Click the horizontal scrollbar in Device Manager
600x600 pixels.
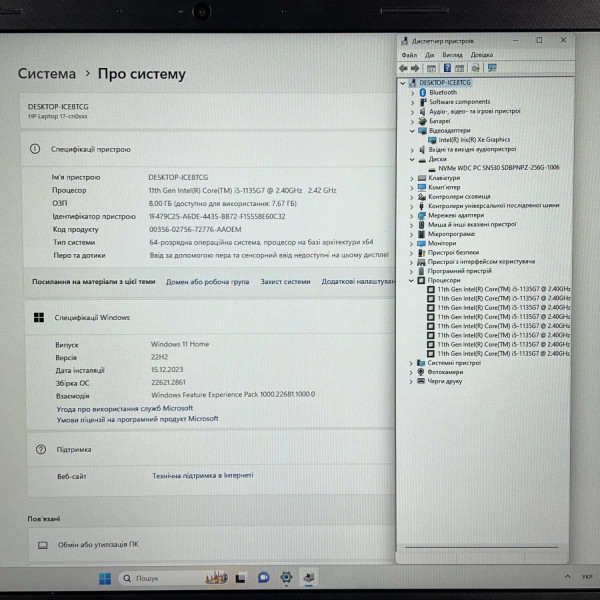[481, 548]
